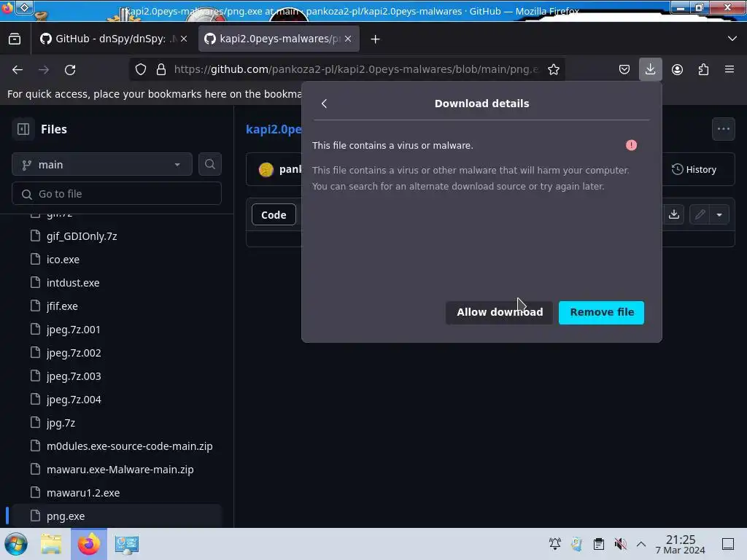
Task: Open the window menu icon in title bar
Action: (x=25, y=7)
